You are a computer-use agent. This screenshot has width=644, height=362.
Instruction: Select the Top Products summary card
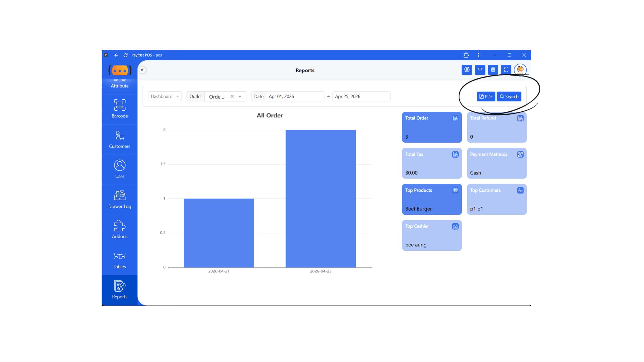coord(432,199)
